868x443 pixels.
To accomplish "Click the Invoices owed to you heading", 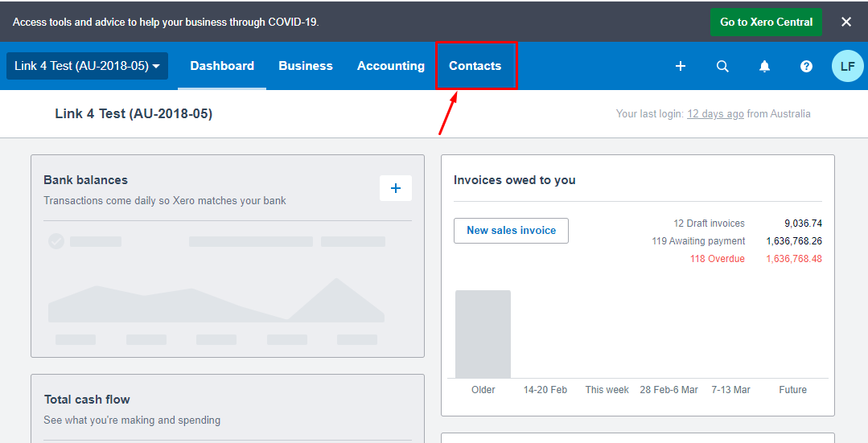I will [514, 180].
